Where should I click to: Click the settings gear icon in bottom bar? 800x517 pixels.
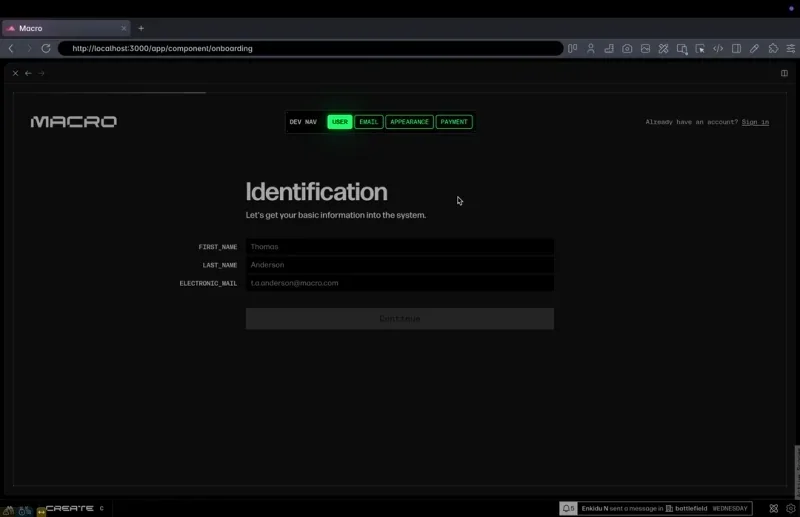coord(790,508)
